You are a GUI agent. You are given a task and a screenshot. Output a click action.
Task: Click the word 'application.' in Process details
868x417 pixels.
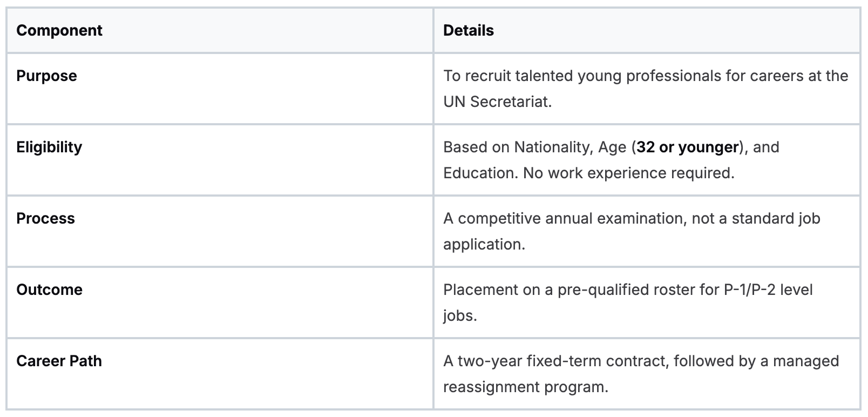coord(484,244)
